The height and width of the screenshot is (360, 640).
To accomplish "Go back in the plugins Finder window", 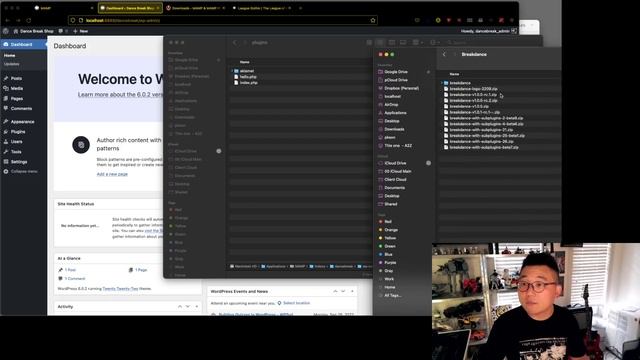I will (x=235, y=42).
